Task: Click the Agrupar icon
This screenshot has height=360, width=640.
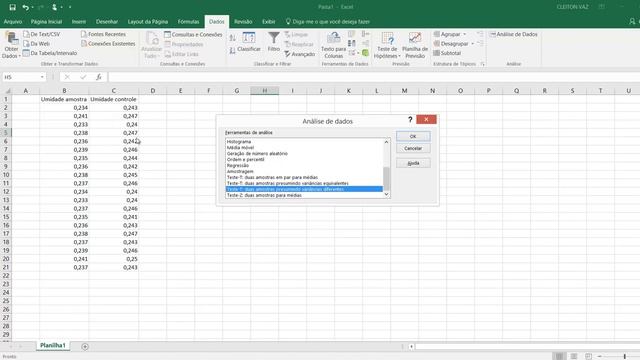Action: 437,34
